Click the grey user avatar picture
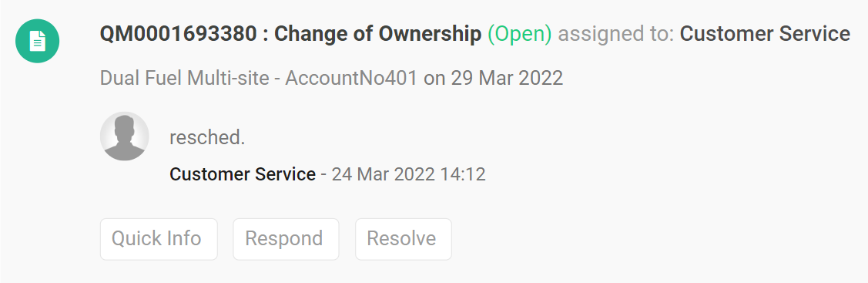This screenshot has height=283, width=868. pos(125,136)
